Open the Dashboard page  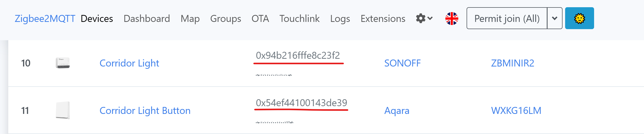(147, 19)
